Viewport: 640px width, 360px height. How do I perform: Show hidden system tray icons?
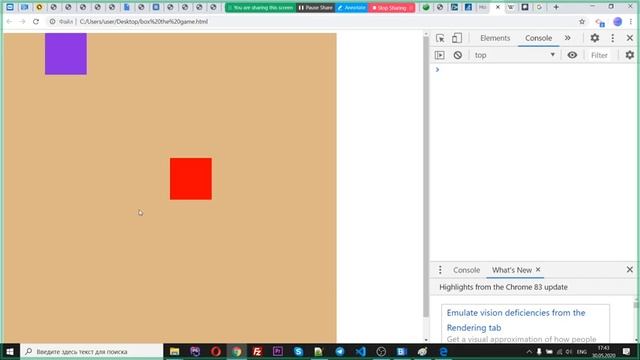click(529, 351)
